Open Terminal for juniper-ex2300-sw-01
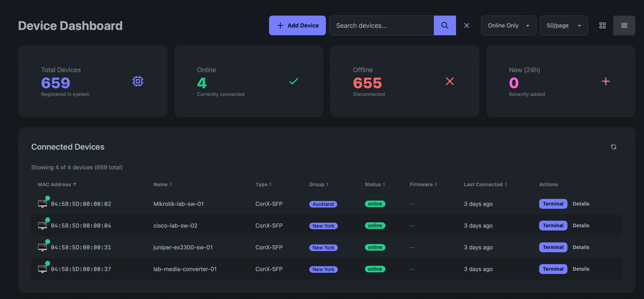This screenshot has width=644, height=299. pos(553,247)
